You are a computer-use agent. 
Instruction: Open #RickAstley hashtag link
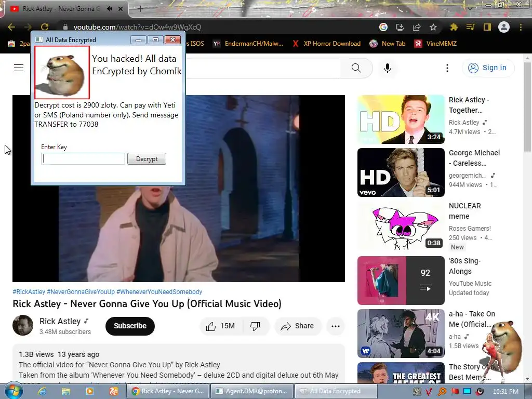(x=29, y=292)
